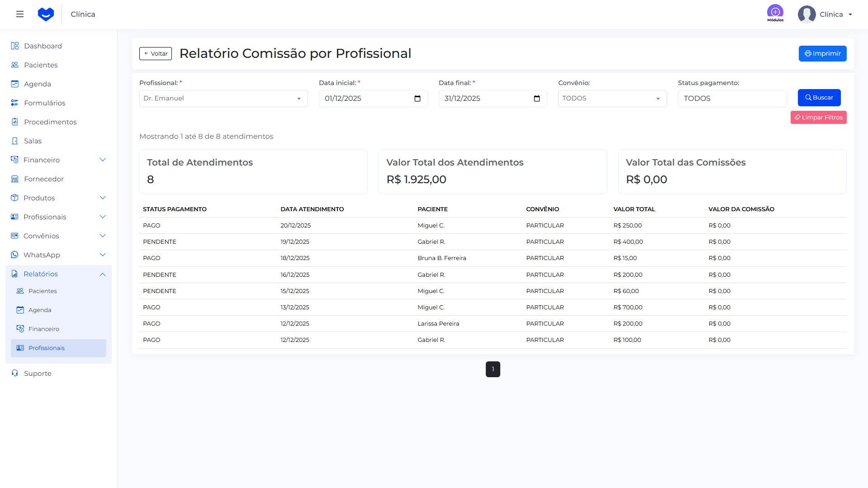The height and width of the screenshot is (488, 868).
Task: Click the Suporte headset icon
Action: coord(15,374)
